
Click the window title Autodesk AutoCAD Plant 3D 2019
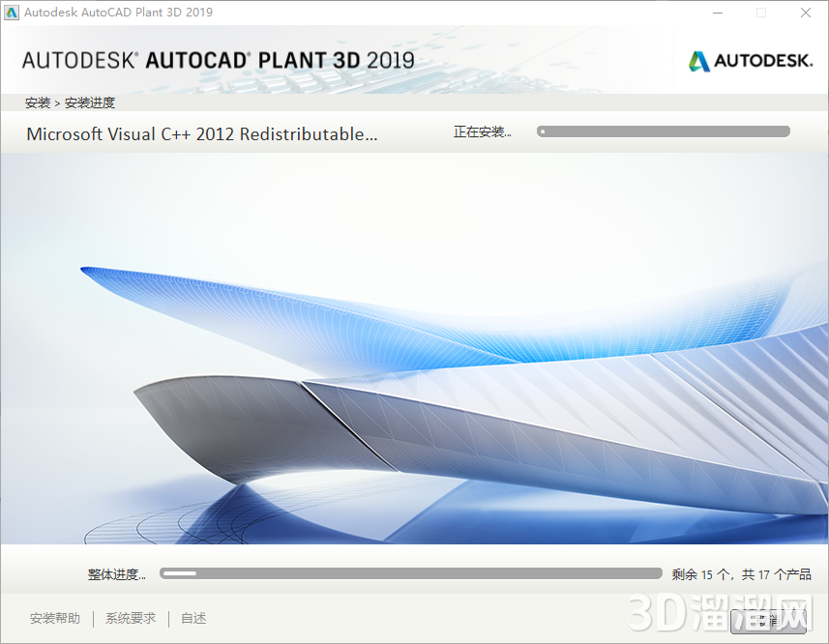[116, 13]
